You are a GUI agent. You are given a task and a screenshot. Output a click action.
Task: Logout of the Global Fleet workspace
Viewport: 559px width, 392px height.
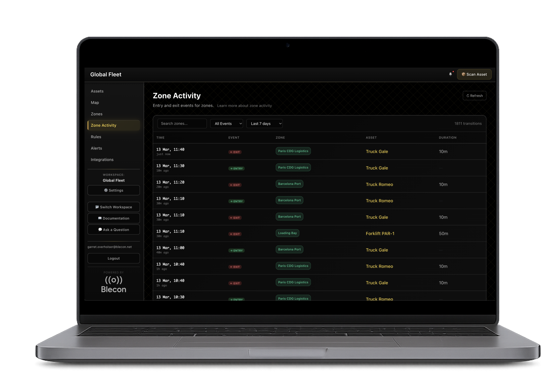pos(114,258)
